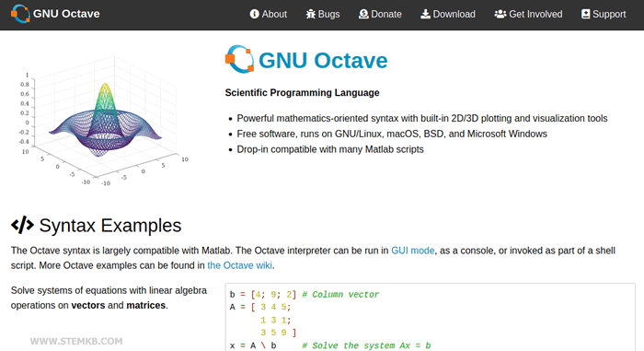Image resolution: width=644 pixels, height=351 pixels.
Task: Click the bold word 'matrices'
Action: tap(145, 305)
